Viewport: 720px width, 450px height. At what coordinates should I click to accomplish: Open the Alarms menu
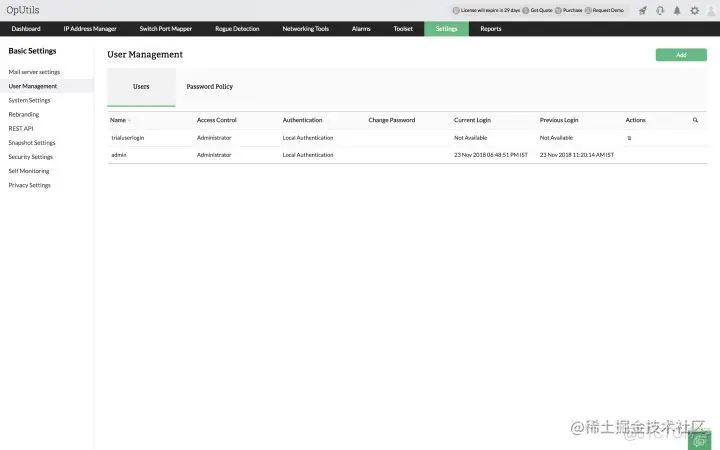(361, 28)
